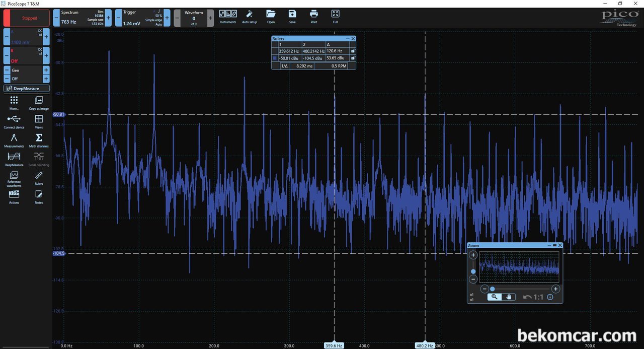This screenshot has width=644, height=349.
Task: Click the vertical zoom slider handle
Action: 473,271
